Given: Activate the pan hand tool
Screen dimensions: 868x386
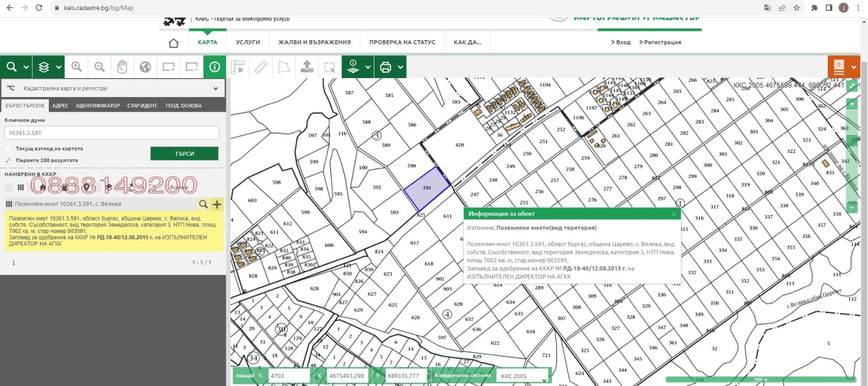Looking at the screenshot, I should tap(123, 67).
